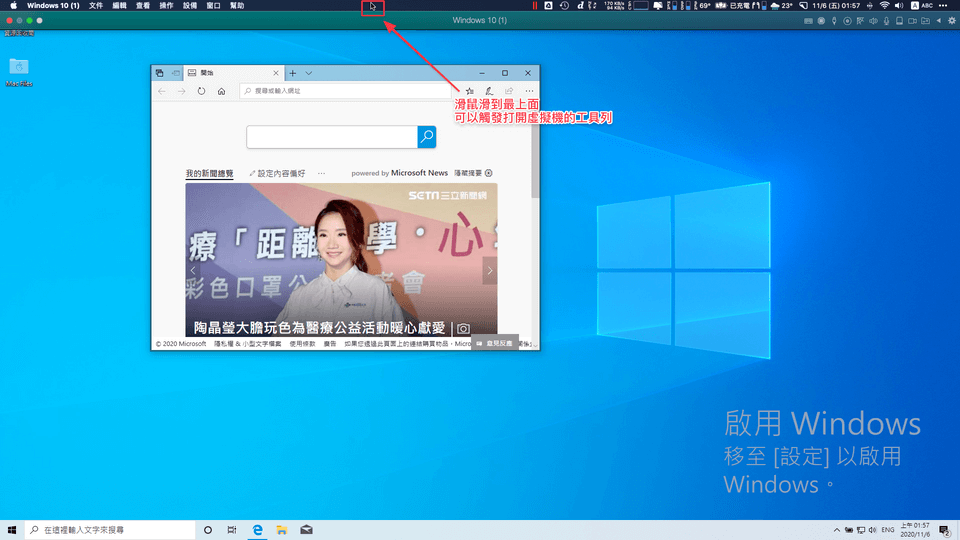Click the macOS volume menu bar icon

(x=899, y=6)
